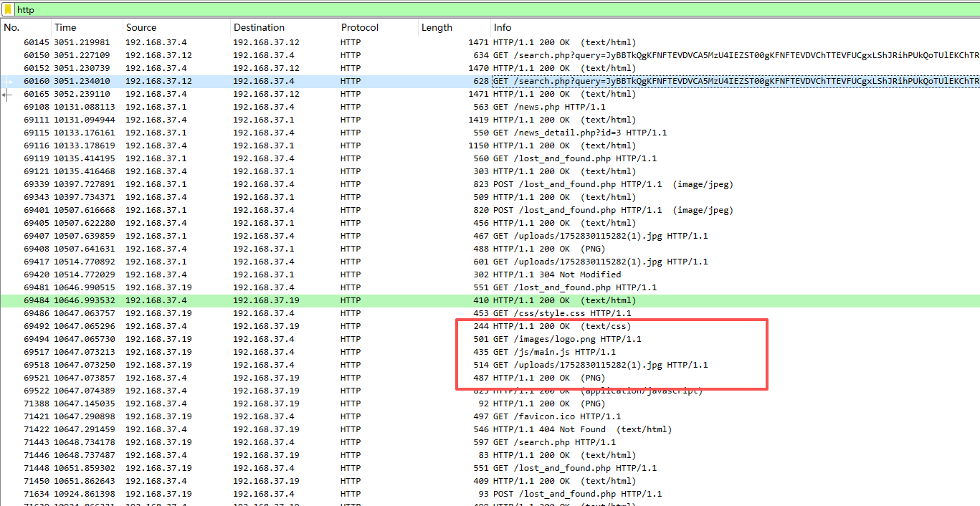Select packet 60145 in the list
Viewport: 980px width, 506px height.
(x=287, y=42)
